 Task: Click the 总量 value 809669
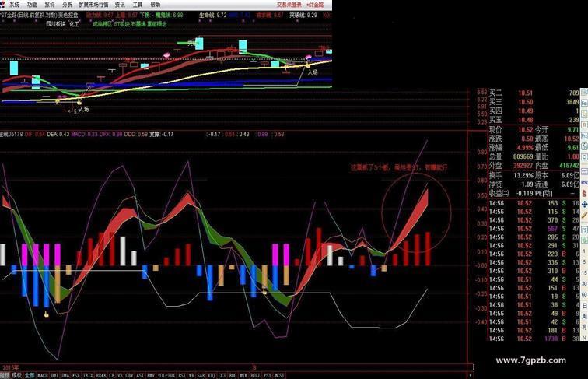pos(523,156)
